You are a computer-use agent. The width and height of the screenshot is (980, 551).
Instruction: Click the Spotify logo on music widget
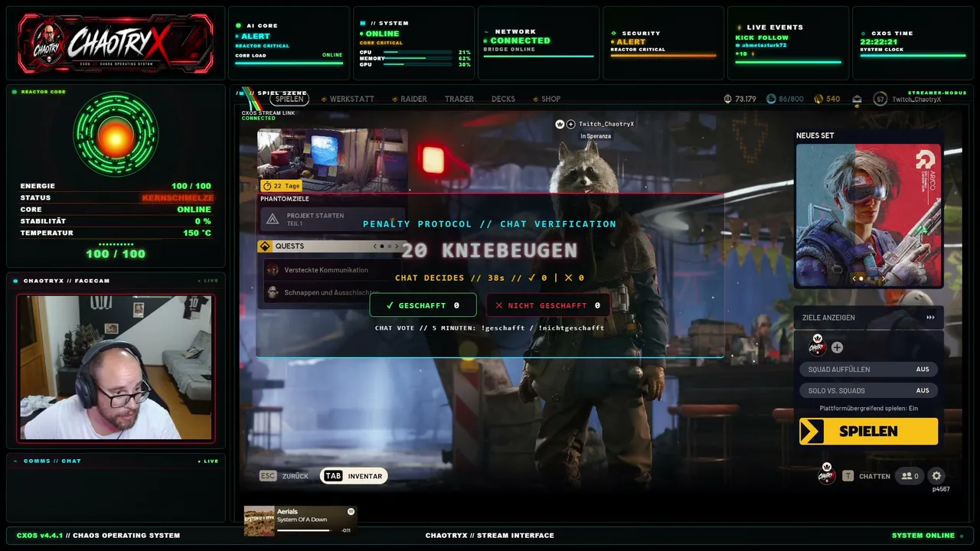(351, 511)
